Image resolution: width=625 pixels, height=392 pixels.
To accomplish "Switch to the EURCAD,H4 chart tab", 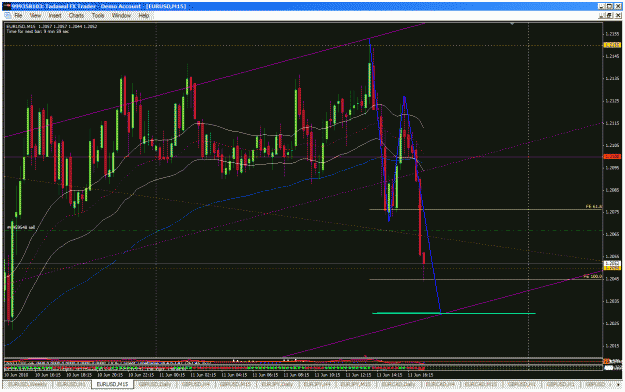I will click(440, 384).
